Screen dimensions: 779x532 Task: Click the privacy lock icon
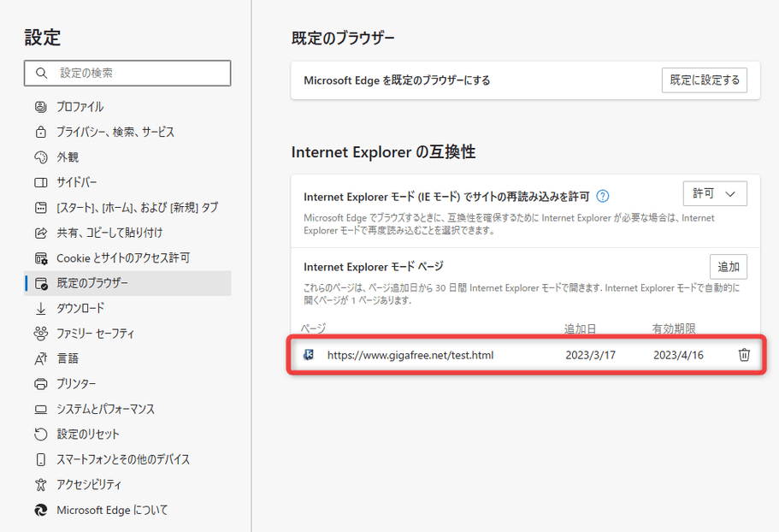click(x=41, y=132)
